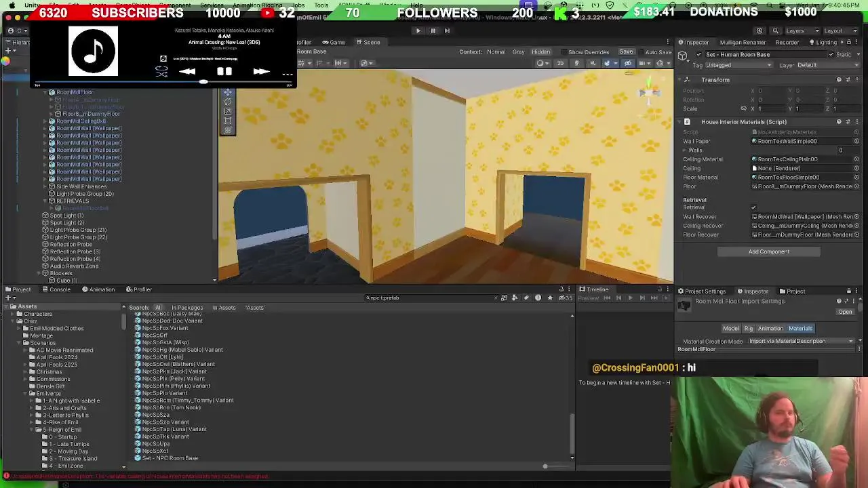Toggle GameObject active checkbox in Inspector
This screenshot has height=488, width=868.
[699, 55]
